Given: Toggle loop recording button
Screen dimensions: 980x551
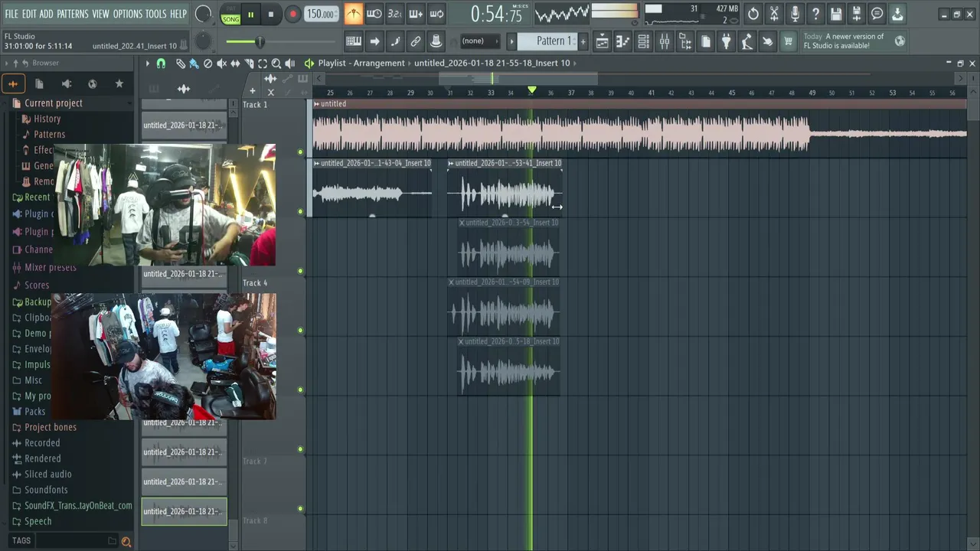Looking at the screenshot, I should coord(436,14).
